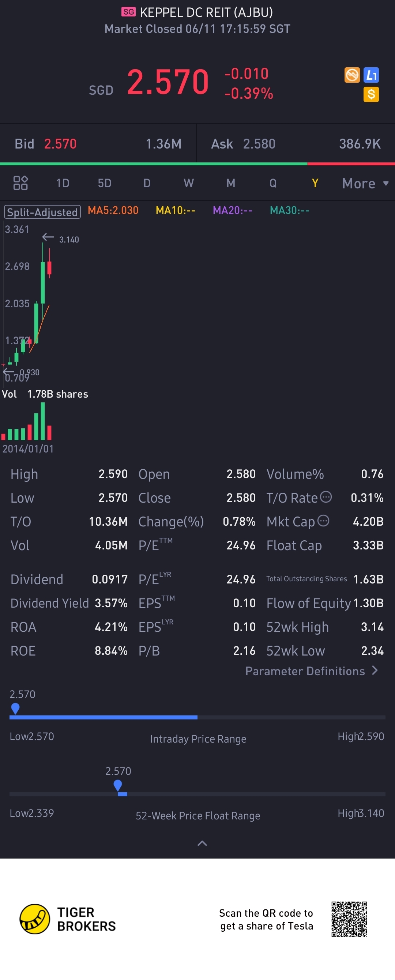The height and width of the screenshot is (980, 395).
Task: Select the Q quarterly chart tab
Action: 273,183
